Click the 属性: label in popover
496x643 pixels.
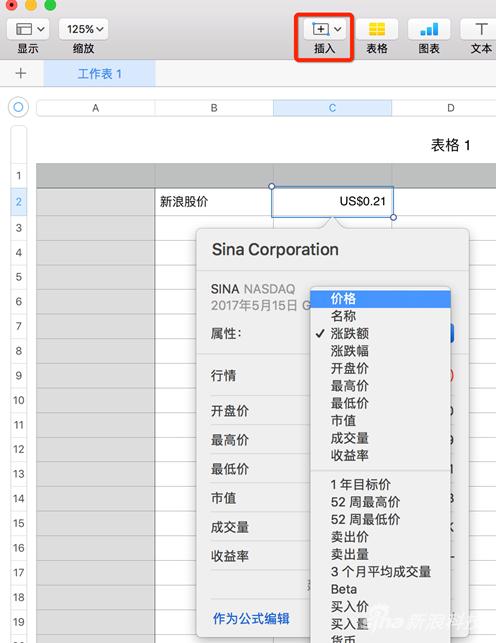point(226,334)
